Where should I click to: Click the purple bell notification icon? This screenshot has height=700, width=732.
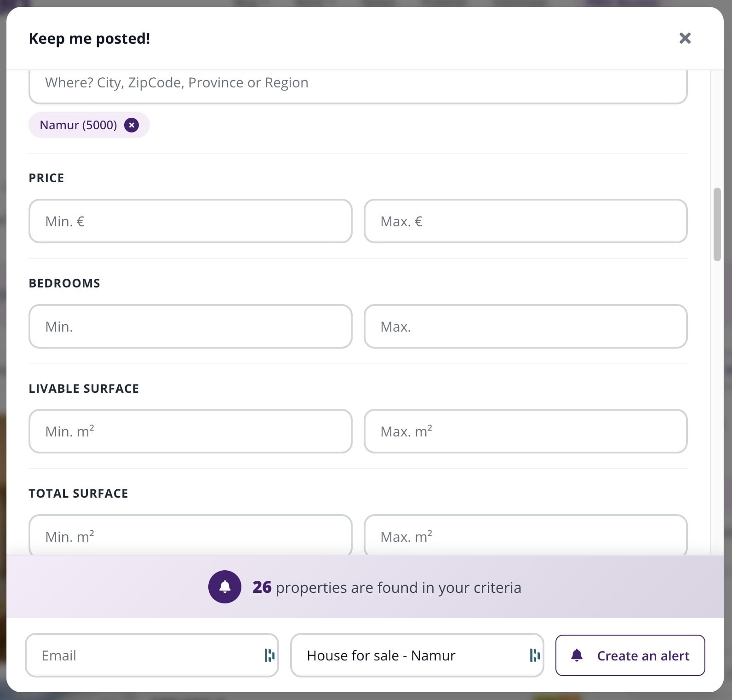pyautogui.click(x=225, y=587)
